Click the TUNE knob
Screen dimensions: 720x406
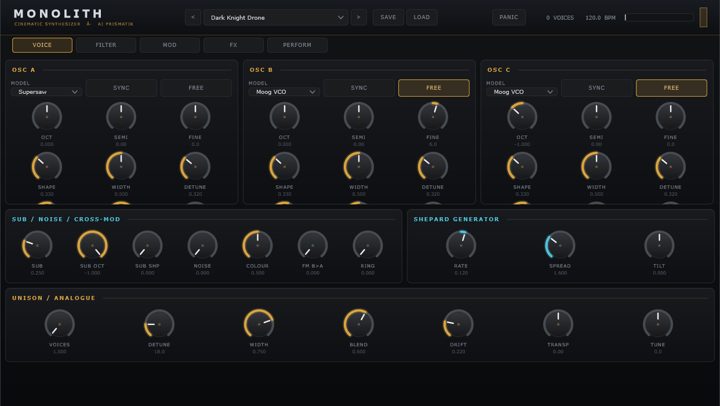point(658,324)
